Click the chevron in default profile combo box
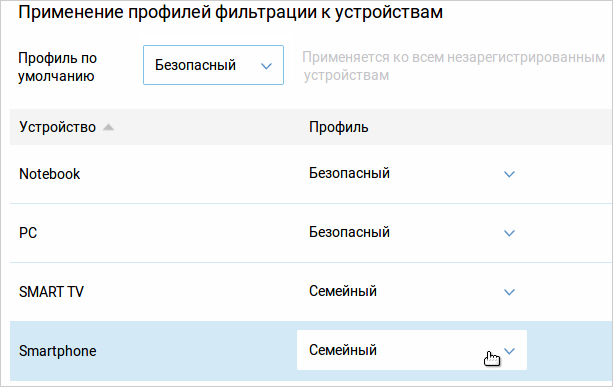Viewport: 613px width, 387px height. click(x=266, y=66)
